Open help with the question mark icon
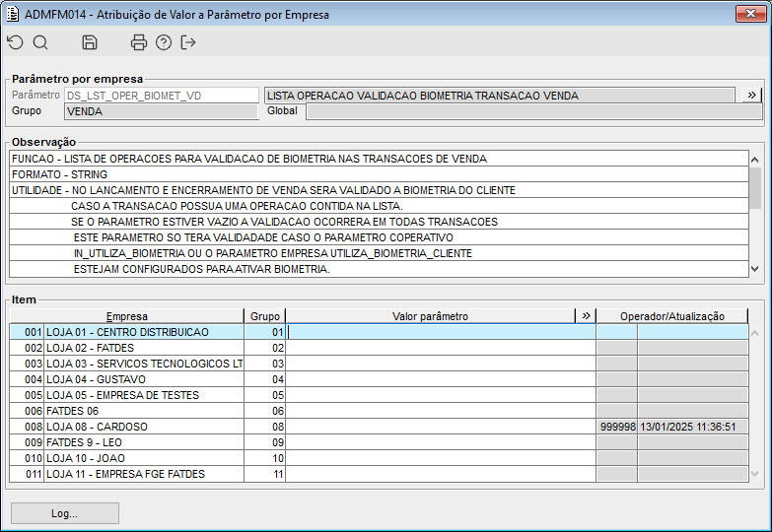772x532 pixels. point(164,42)
